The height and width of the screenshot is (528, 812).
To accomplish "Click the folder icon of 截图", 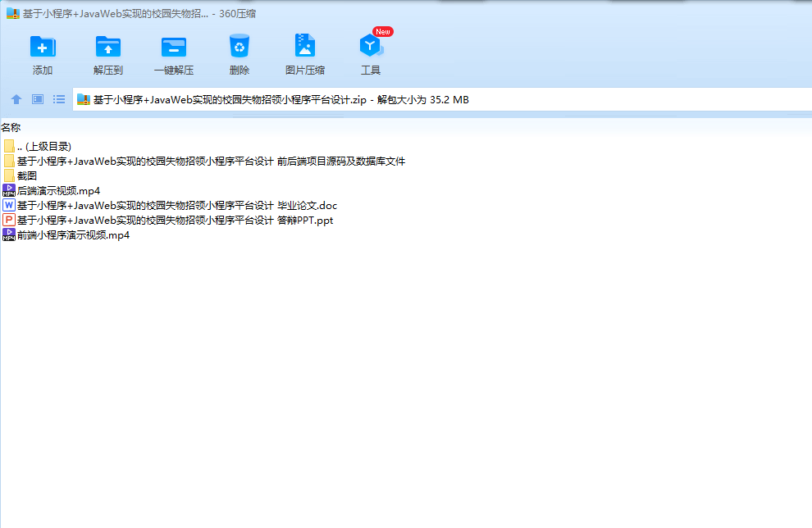I will click(9, 176).
